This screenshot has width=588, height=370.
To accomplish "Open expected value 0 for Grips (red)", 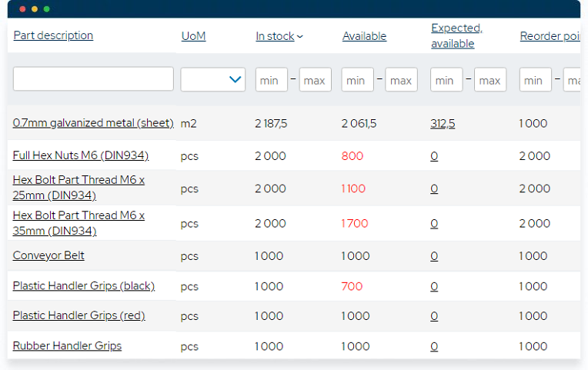I will (434, 316).
